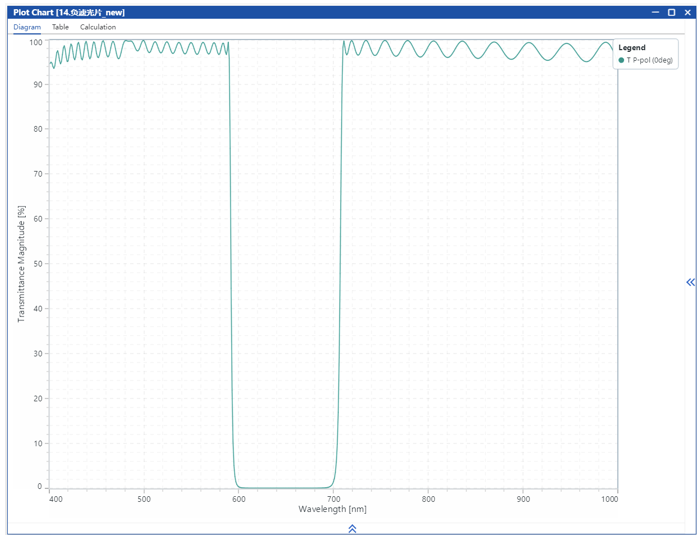Screen dimensions: 700x538
Task: Click the Wavelength [nm] axis label
Action: click(x=332, y=509)
